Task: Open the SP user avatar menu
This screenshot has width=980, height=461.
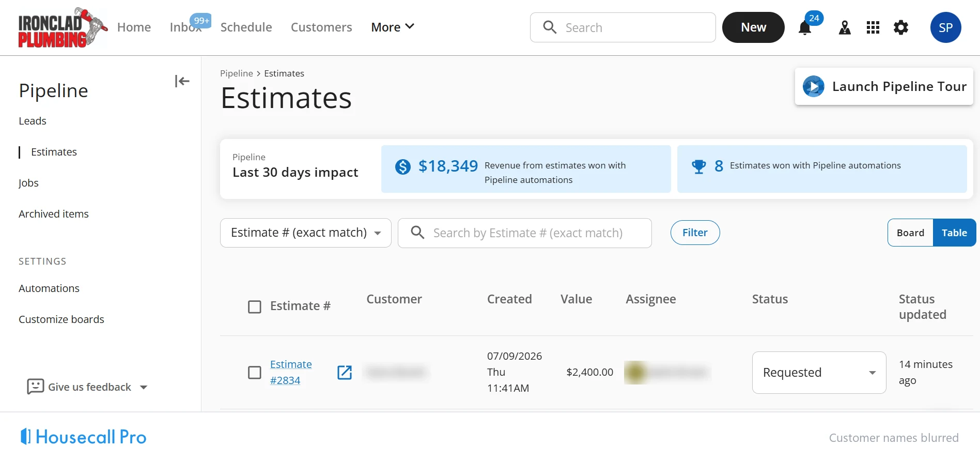Action: pyautogui.click(x=945, y=27)
